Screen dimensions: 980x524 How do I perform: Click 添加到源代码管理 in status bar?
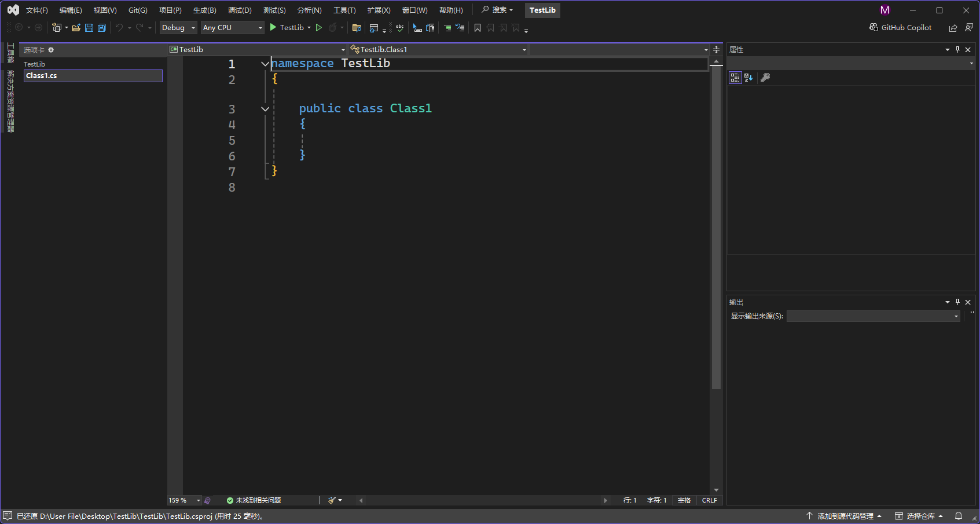(x=845, y=516)
